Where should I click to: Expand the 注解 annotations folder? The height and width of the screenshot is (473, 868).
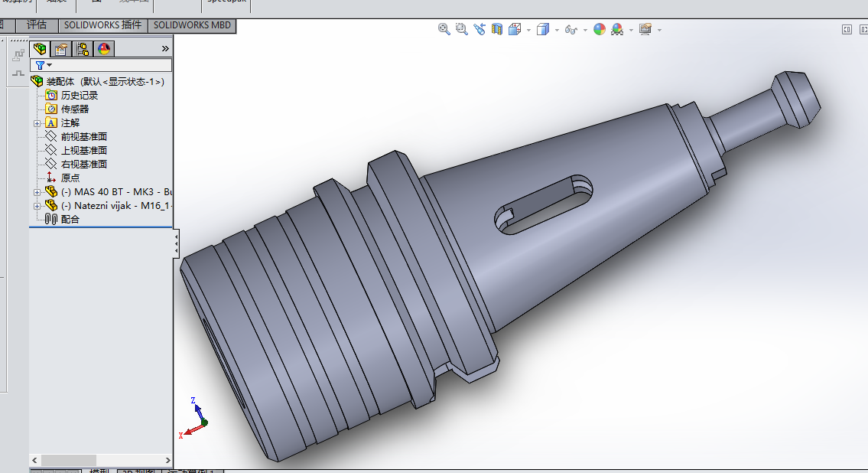tap(37, 123)
